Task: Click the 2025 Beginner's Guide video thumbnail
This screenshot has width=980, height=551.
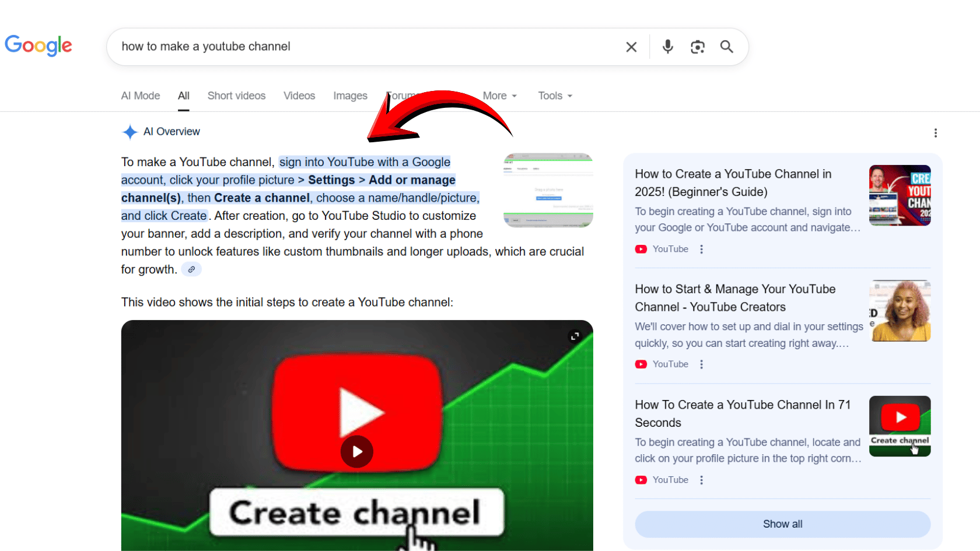Action: (x=900, y=195)
